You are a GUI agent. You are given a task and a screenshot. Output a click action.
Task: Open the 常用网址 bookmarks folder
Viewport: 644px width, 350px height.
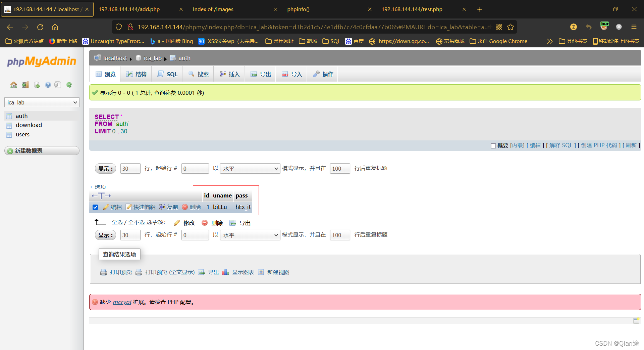pyautogui.click(x=279, y=41)
